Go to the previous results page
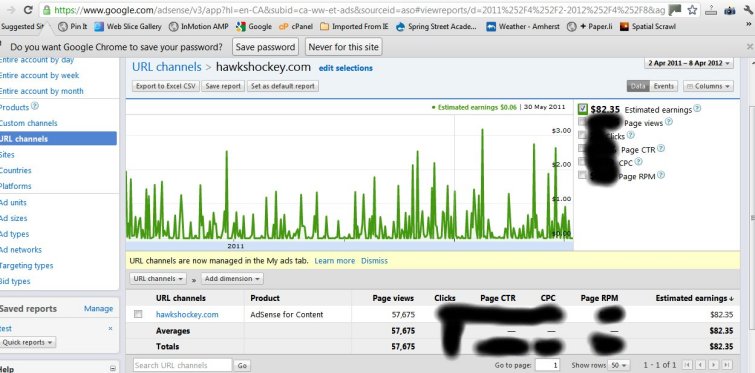The width and height of the screenshot is (755, 373). pyautogui.click(x=701, y=365)
